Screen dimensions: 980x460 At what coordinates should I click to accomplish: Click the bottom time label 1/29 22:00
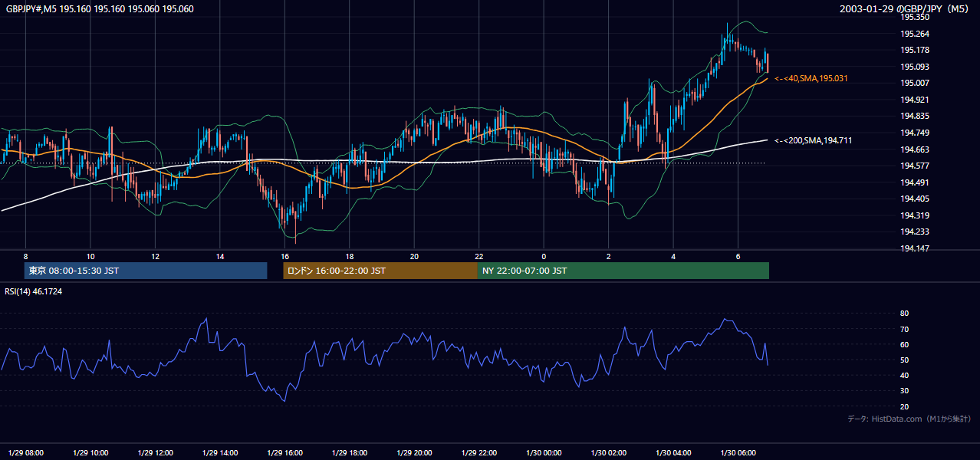479,452
